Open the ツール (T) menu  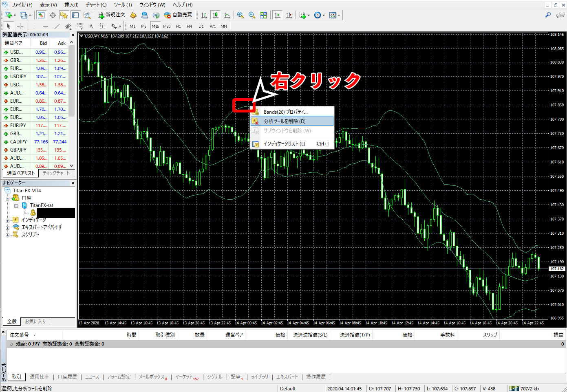click(123, 4)
